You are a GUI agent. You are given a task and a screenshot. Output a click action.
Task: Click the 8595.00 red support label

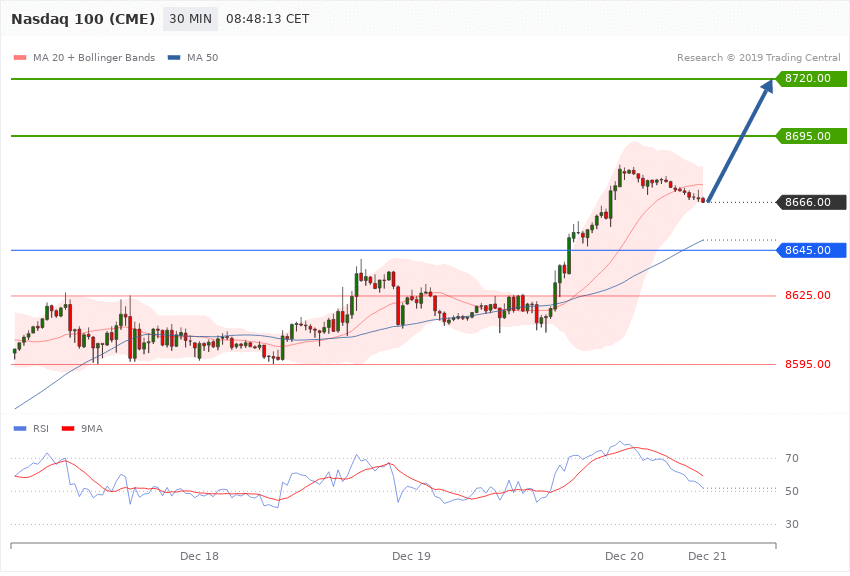click(x=808, y=364)
